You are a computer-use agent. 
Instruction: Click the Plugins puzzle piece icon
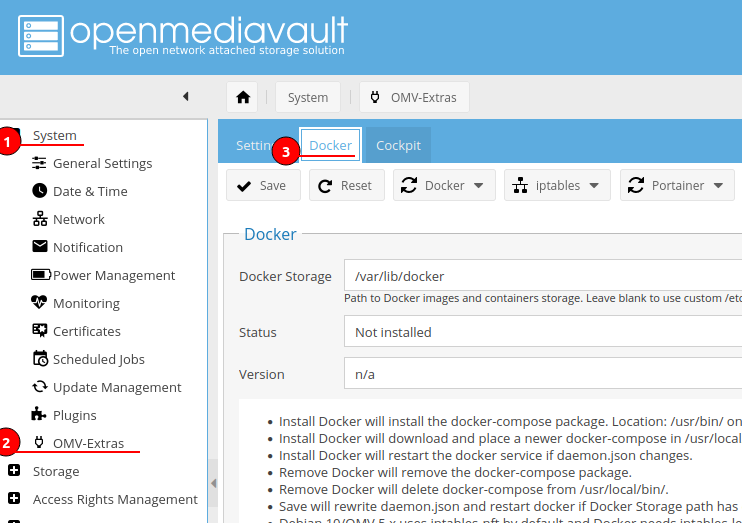click(x=38, y=414)
